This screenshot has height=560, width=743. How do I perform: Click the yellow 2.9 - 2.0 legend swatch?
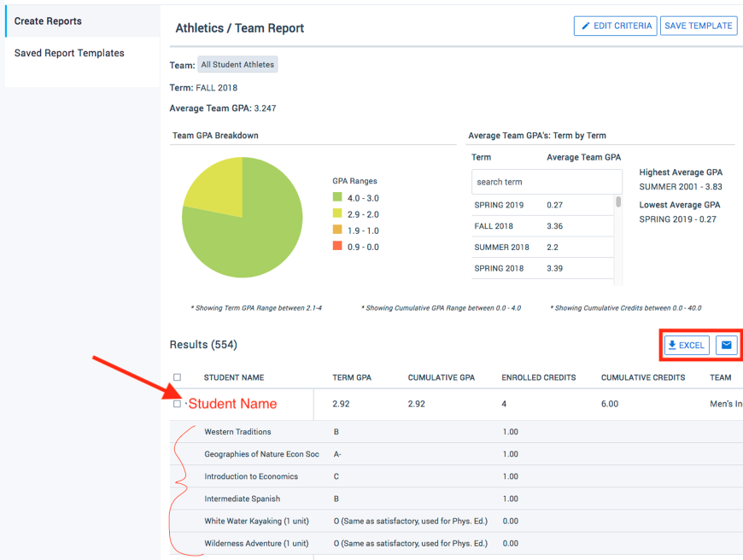(x=338, y=214)
